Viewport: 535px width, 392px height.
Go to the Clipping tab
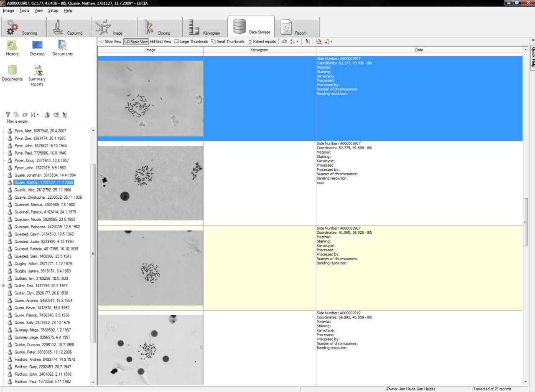pyautogui.click(x=160, y=27)
